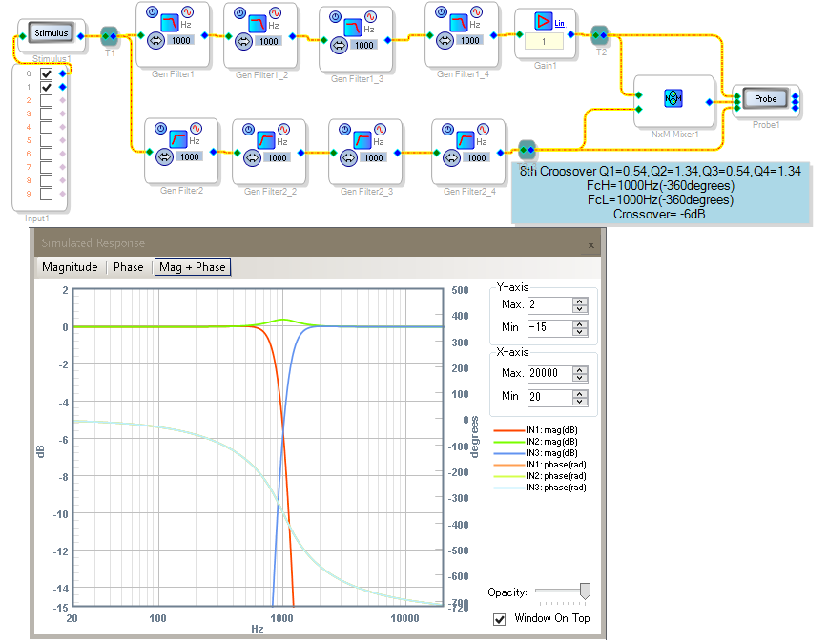Viewport: 828px width, 644px height.
Task: Click Gen Filter1_2 low-pass filter icon
Action: (257, 23)
